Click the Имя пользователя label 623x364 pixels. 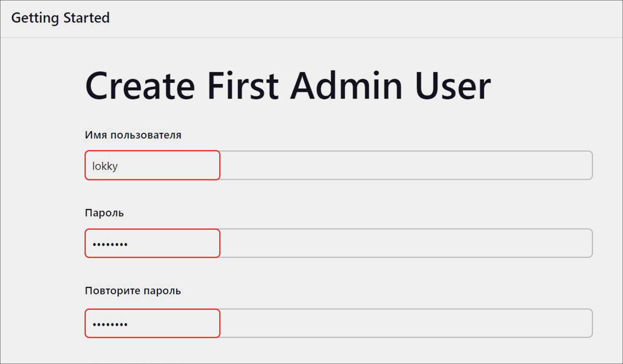click(133, 135)
